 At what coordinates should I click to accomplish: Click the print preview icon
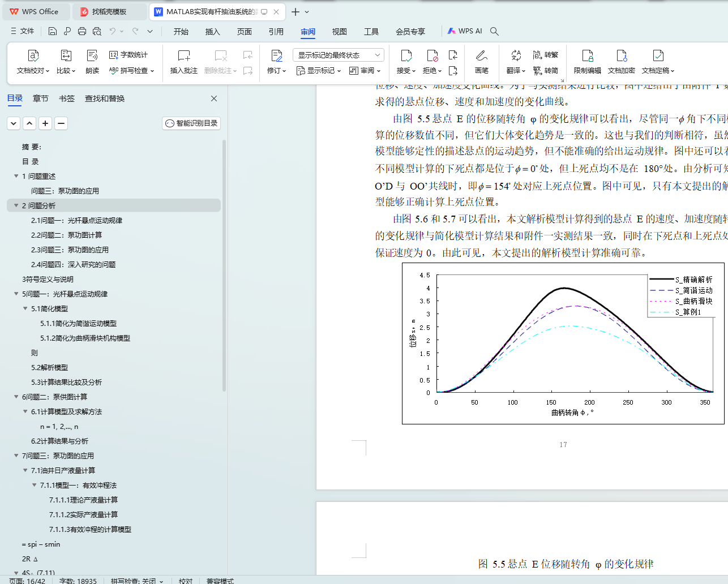pyautogui.click(x=97, y=31)
